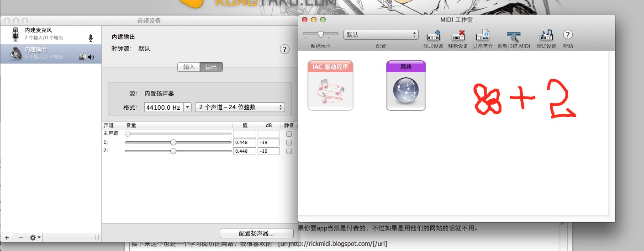Click the 移除设备 (Remove Device) toolbar icon
This screenshot has width=644, height=251.
pyautogui.click(x=458, y=36)
